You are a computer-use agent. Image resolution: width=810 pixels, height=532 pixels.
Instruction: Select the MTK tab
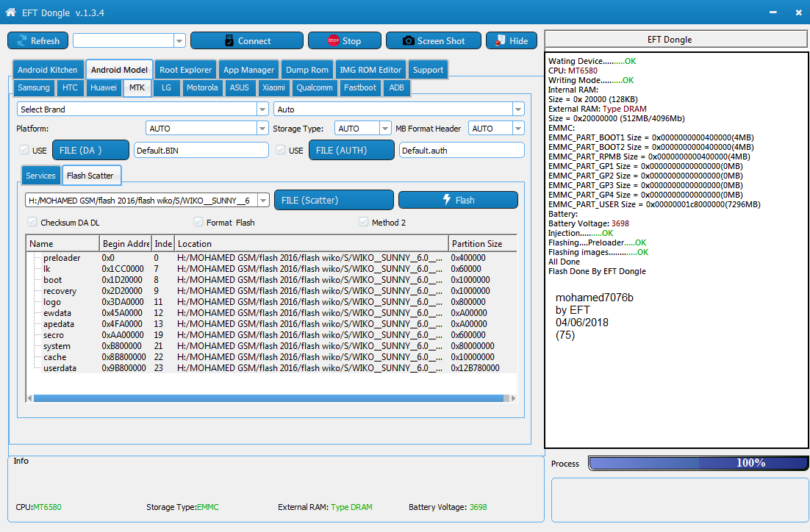tap(137, 87)
